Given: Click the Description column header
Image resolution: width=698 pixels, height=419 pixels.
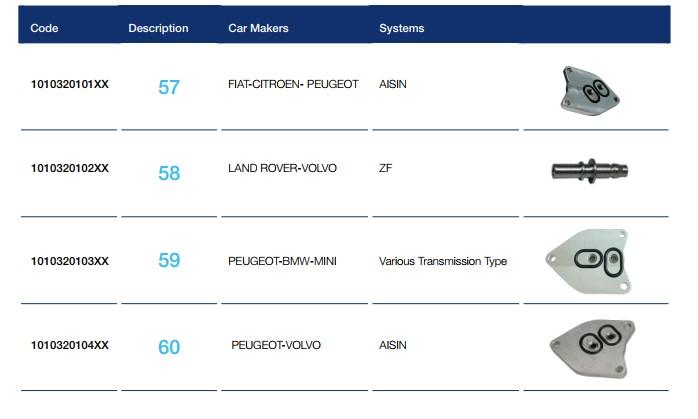Looking at the screenshot, I should click(158, 28).
